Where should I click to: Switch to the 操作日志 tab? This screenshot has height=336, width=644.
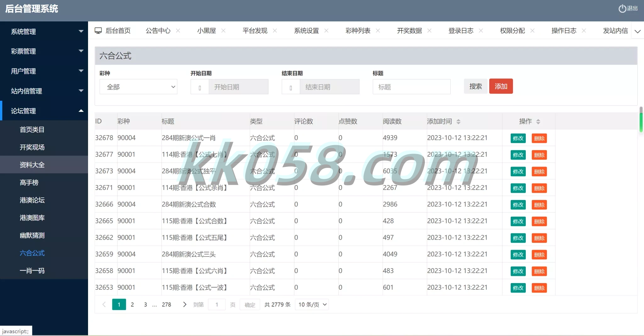pyautogui.click(x=564, y=31)
